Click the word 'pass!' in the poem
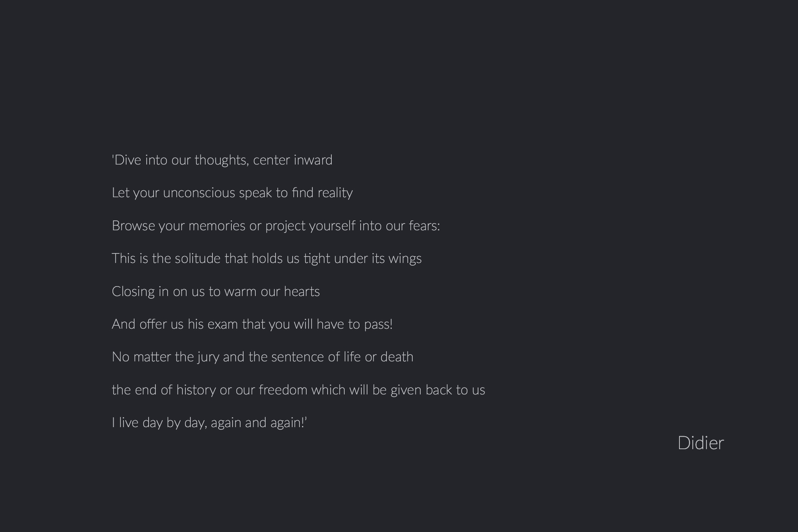The height and width of the screenshot is (532, 798). coord(378,325)
